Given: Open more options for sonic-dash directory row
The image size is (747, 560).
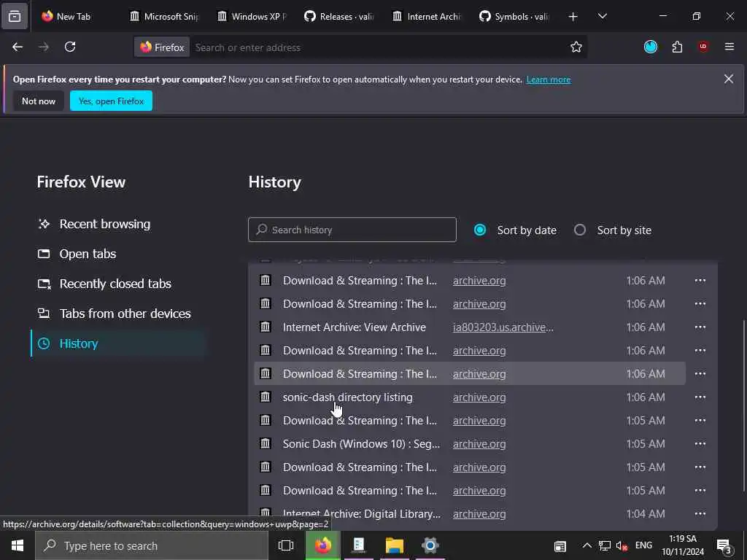Looking at the screenshot, I should point(700,397).
